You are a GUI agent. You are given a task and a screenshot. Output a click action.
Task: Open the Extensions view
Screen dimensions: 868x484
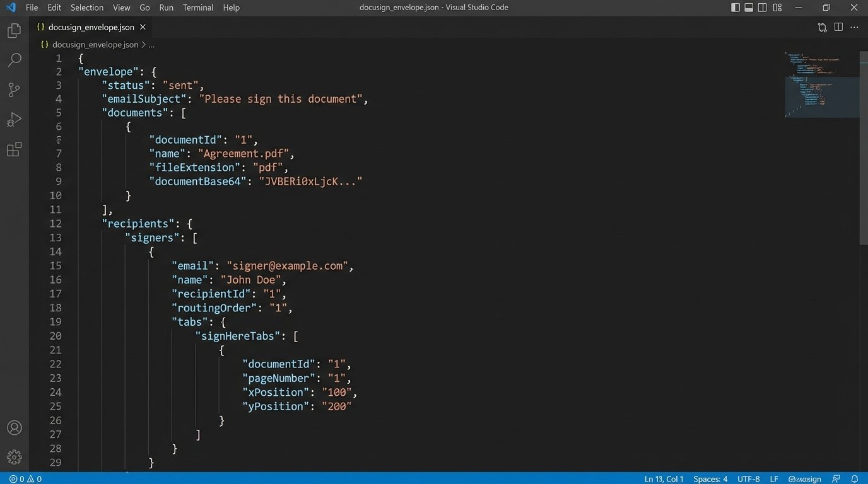(14, 150)
